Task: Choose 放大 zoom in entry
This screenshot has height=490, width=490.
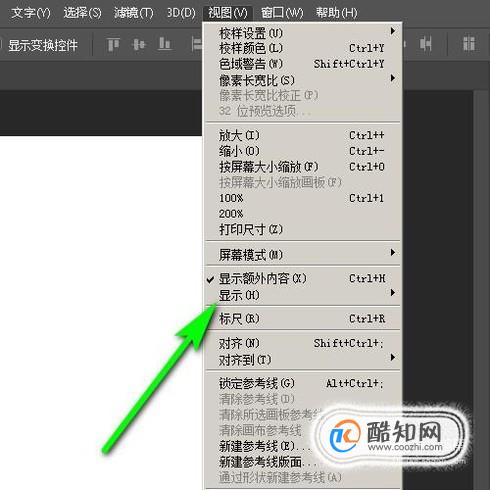Action: (303, 135)
